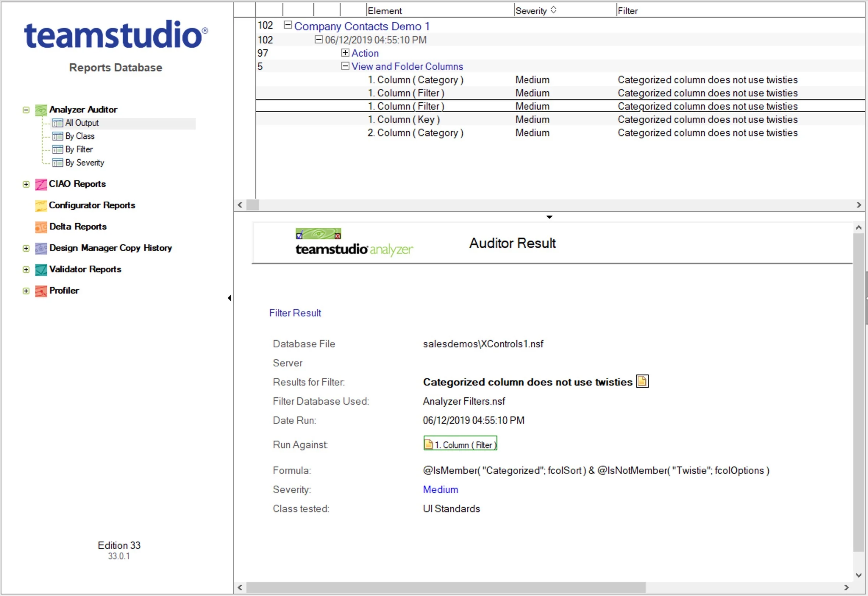Click the yellow Configurator Reports icon
Screen dimensions: 868x596
[41, 206]
